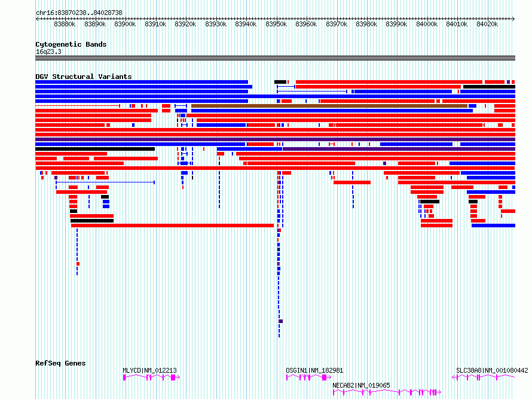
Task: Click the 83920k ruler tick label
Action: (x=185, y=24)
